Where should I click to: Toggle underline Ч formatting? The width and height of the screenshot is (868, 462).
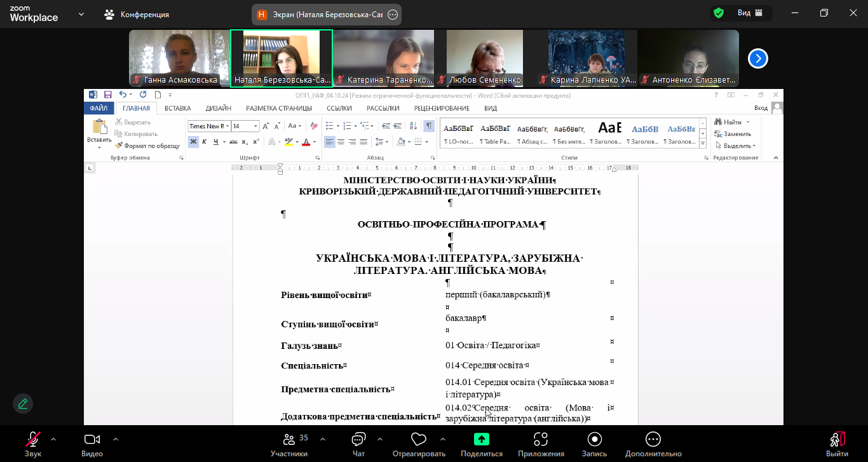click(216, 142)
